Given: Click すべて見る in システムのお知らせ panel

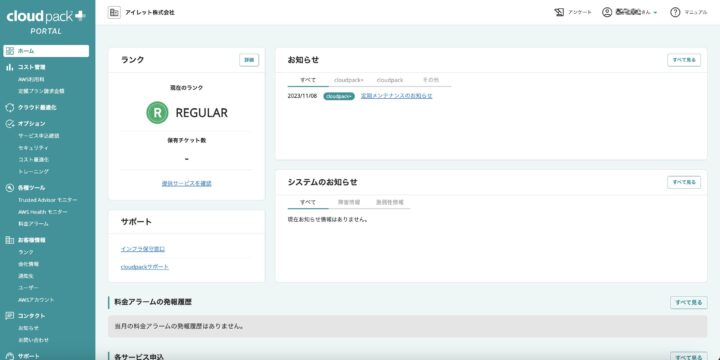Looking at the screenshot, I should point(684,182).
